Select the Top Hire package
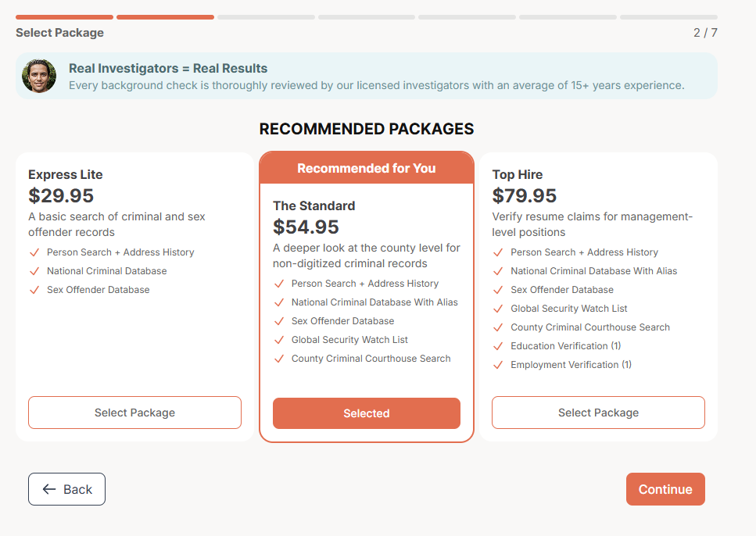This screenshot has width=756, height=536. pyautogui.click(x=598, y=413)
